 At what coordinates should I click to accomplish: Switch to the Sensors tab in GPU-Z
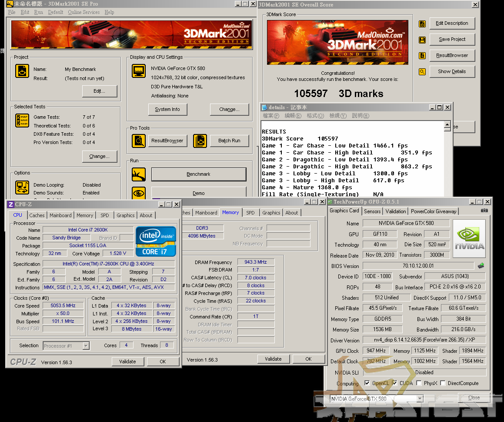click(x=372, y=211)
